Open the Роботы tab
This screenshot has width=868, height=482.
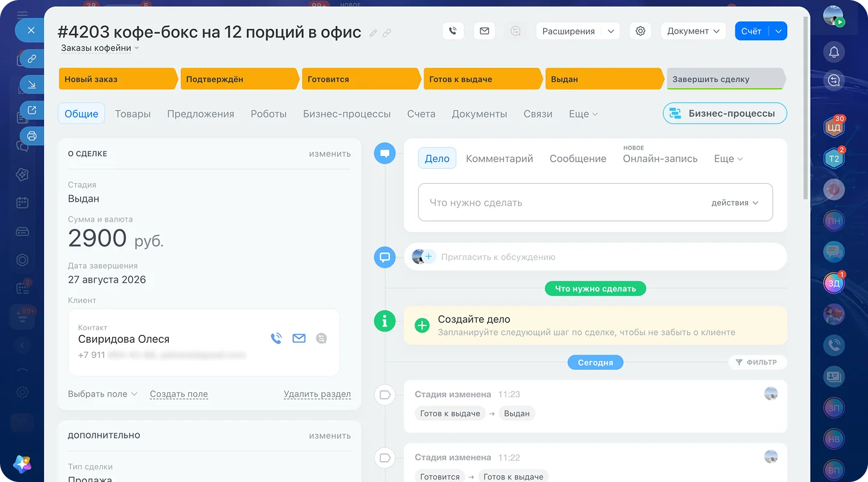tap(268, 114)
